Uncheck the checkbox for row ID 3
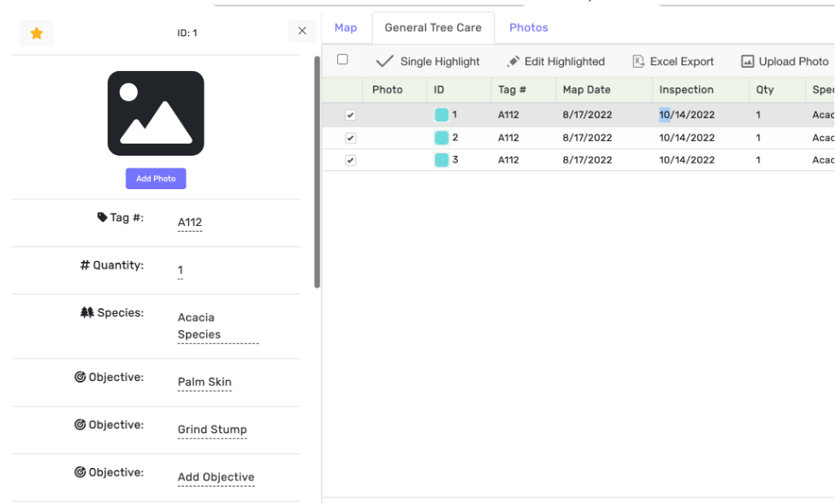This screenshot has height=504, width=836. 350,160
